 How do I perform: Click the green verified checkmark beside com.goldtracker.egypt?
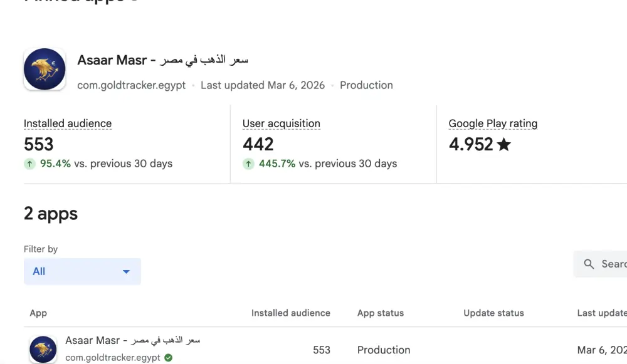168,358
